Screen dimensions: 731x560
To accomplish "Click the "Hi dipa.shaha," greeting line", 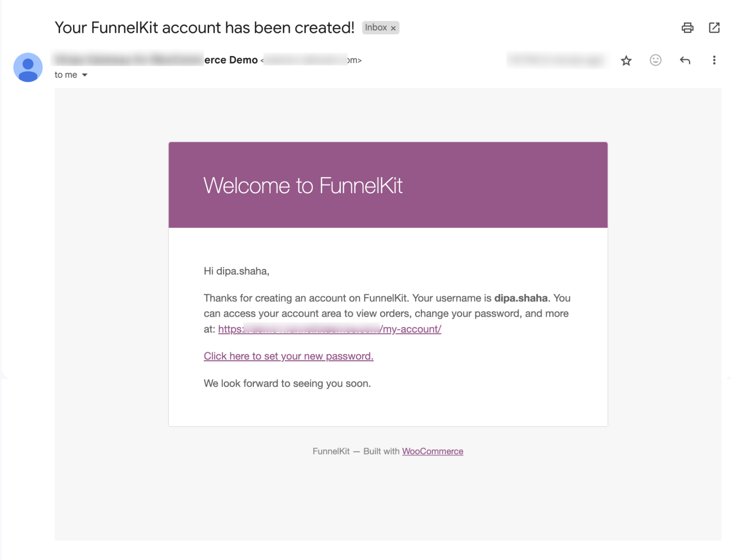I will (x=236, y=271).
